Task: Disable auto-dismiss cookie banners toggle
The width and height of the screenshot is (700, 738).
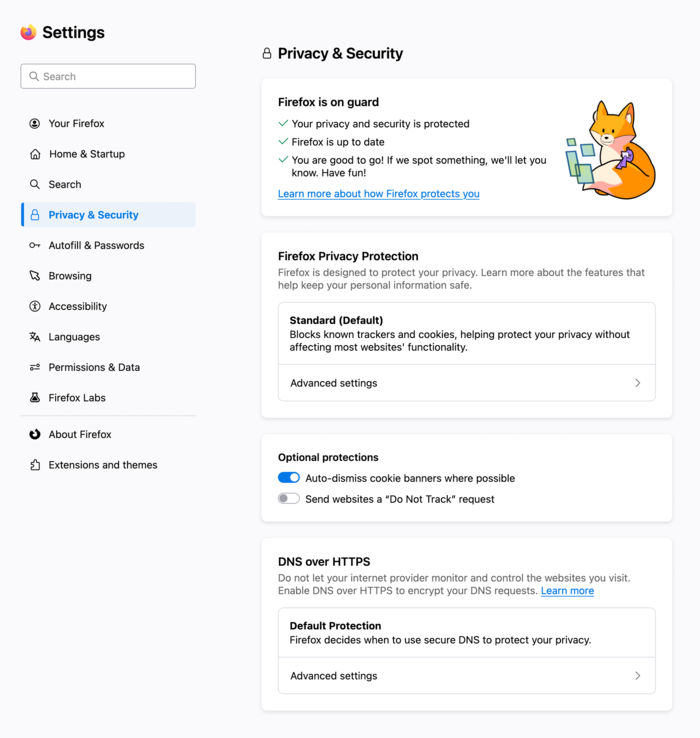Action: pyautogui.click(x=289, y=478)
